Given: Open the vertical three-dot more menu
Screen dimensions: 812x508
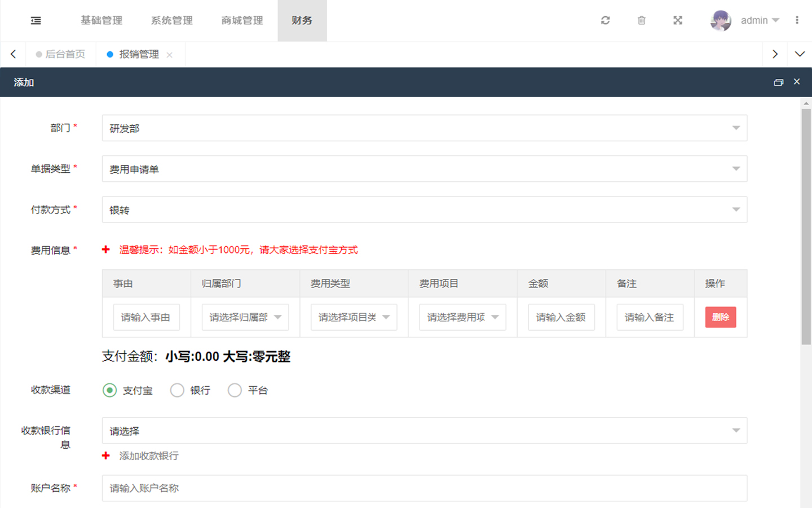Looking at the screenshot, I should 797,20.
